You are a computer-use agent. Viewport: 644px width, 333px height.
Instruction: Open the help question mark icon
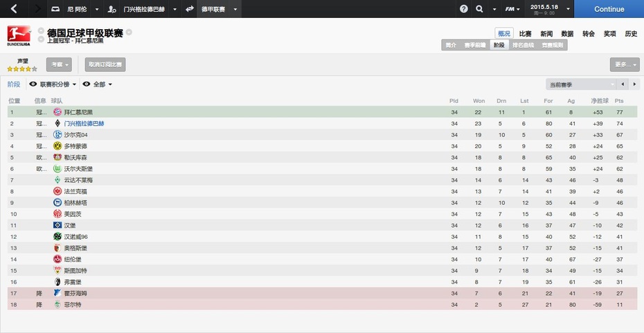464,9
